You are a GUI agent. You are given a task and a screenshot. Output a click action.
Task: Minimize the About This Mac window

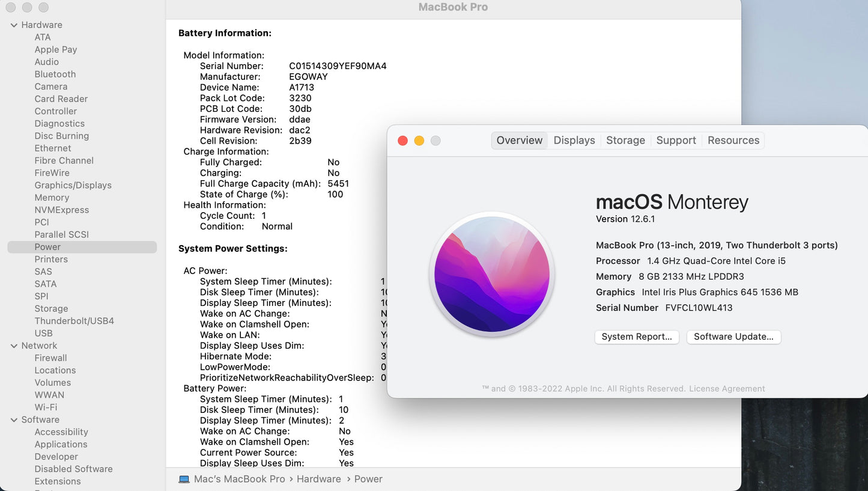coord(419,141)
